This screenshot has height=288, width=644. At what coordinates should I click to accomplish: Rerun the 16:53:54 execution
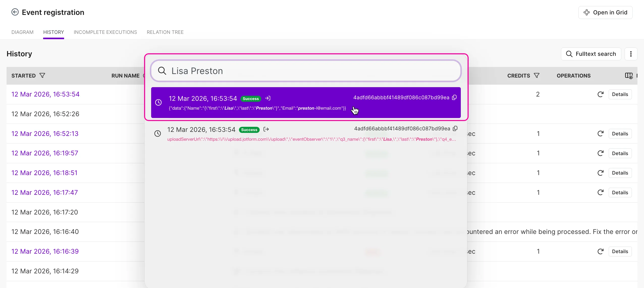pos(601,94)
